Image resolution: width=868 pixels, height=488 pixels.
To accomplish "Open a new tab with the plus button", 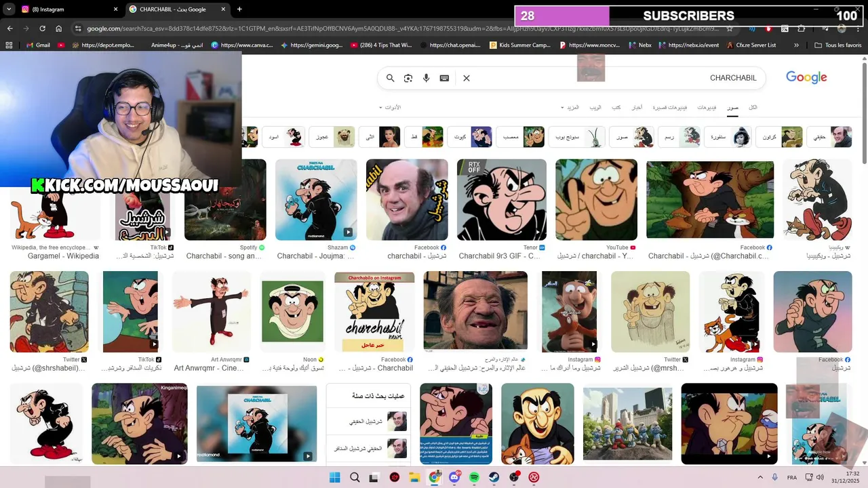I will pyautogui.click(x=239, y=9).
